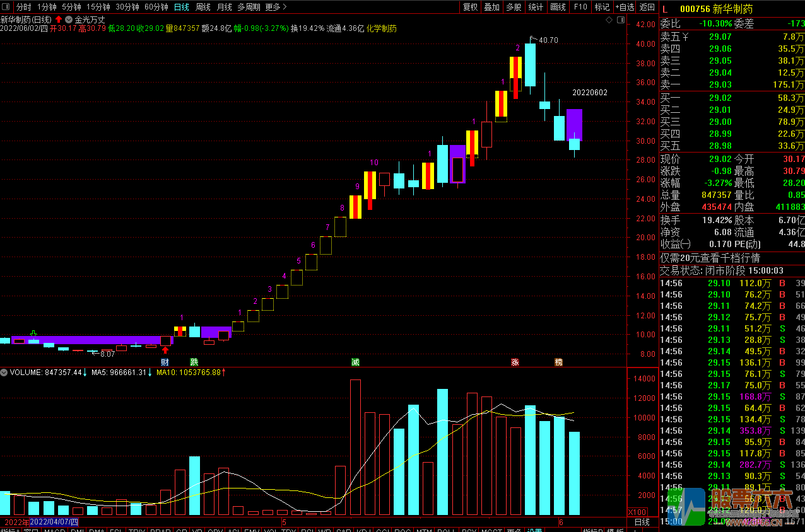Image resolution: width=805 pixels, height=532 pixels.
Task: Open the 画线 drawing tools
Action: click(558, 7)
